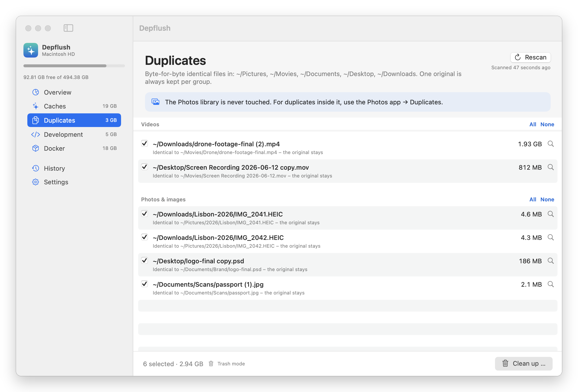Click the 2.1 MB size value

coord(531,284)
